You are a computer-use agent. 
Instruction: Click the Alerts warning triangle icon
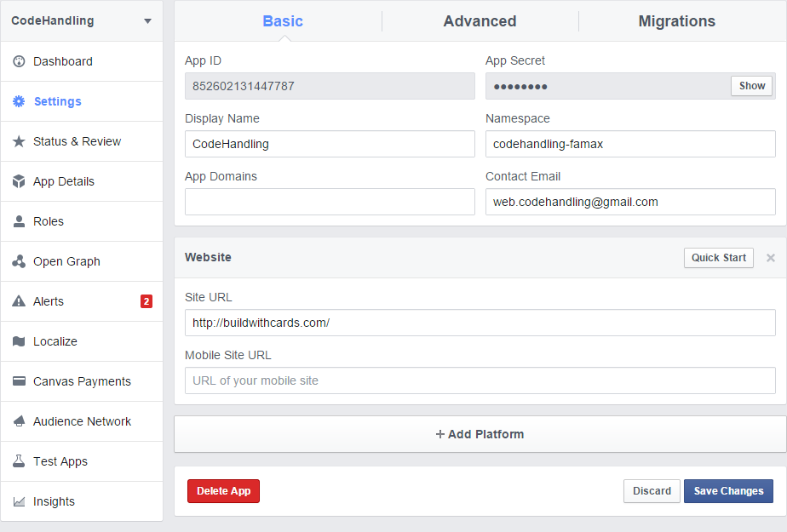[19, 301]
